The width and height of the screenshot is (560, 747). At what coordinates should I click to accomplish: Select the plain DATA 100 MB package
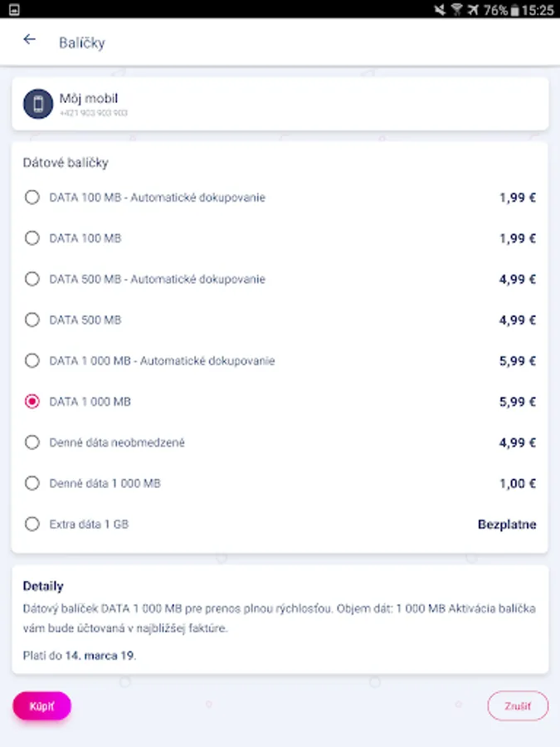(32, 238)
